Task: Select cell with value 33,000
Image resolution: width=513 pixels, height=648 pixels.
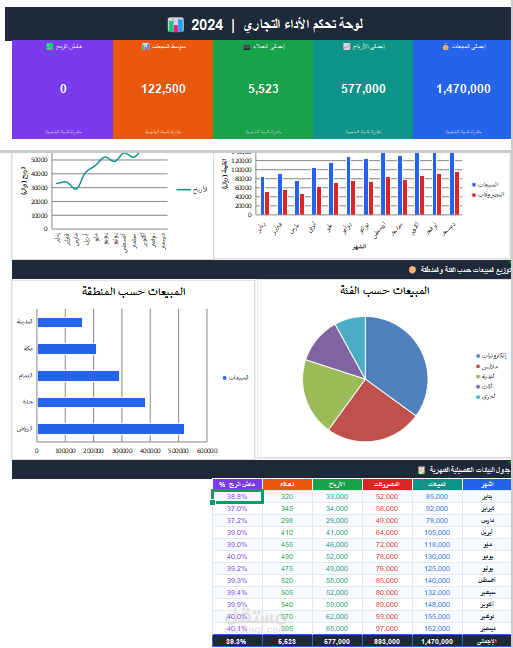Action: coord(337,497)
